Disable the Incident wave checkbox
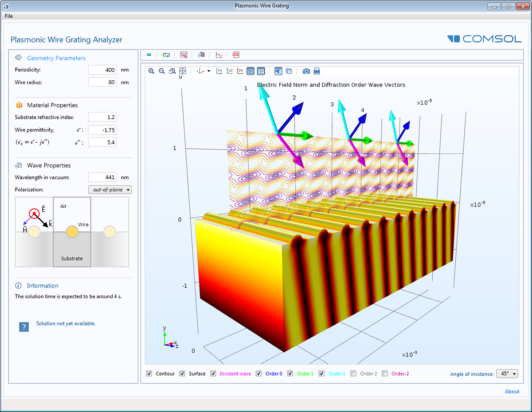Image resolution: width=532 pixels, height=412 pixels. click(x=213, y=373)
